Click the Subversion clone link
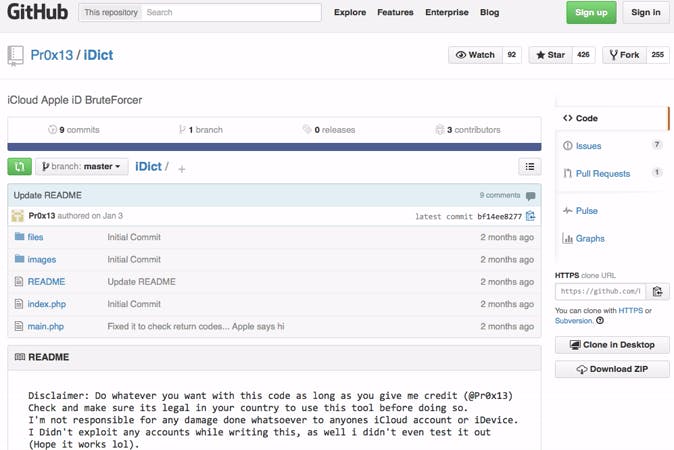 pyautogui.click(x=574, y=321)
